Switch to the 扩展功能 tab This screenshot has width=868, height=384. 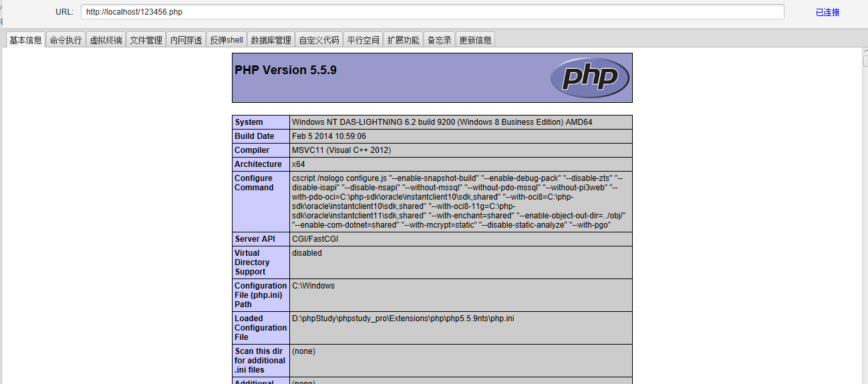[403, 40]
